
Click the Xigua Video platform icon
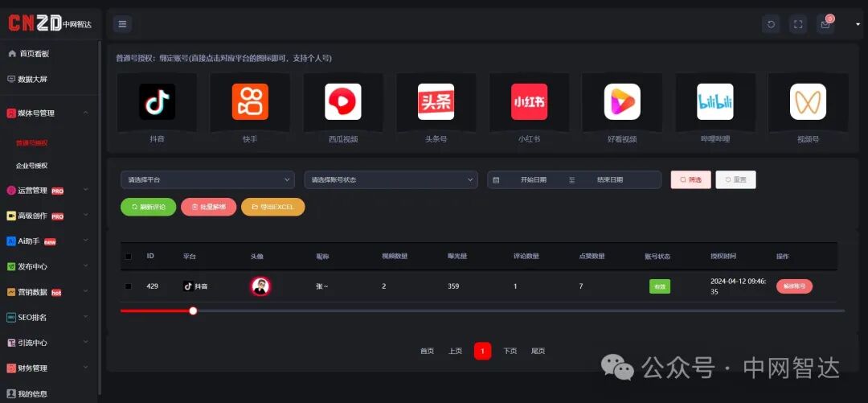pyautogui.click(x=343, y=102)
